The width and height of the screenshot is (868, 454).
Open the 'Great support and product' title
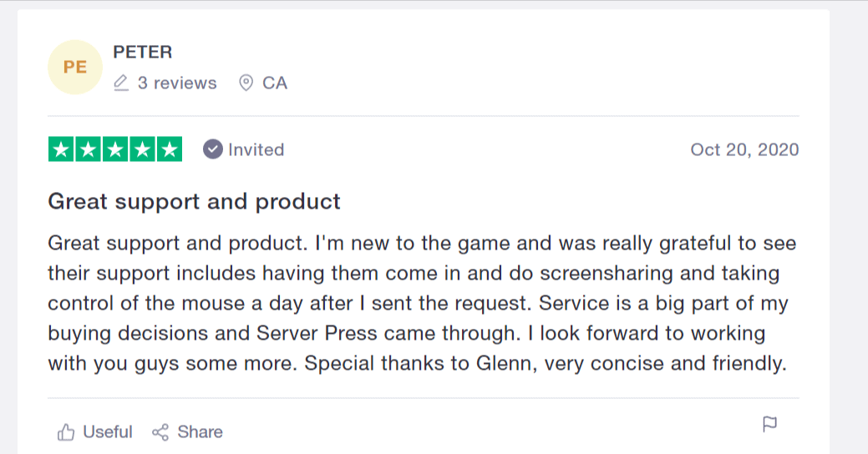click(x=195, y=201)
